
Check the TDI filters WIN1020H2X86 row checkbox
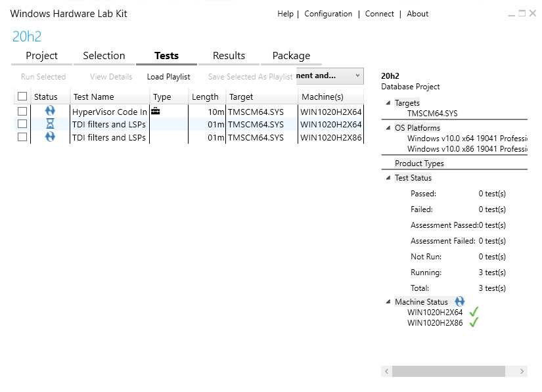coord(22,137)
